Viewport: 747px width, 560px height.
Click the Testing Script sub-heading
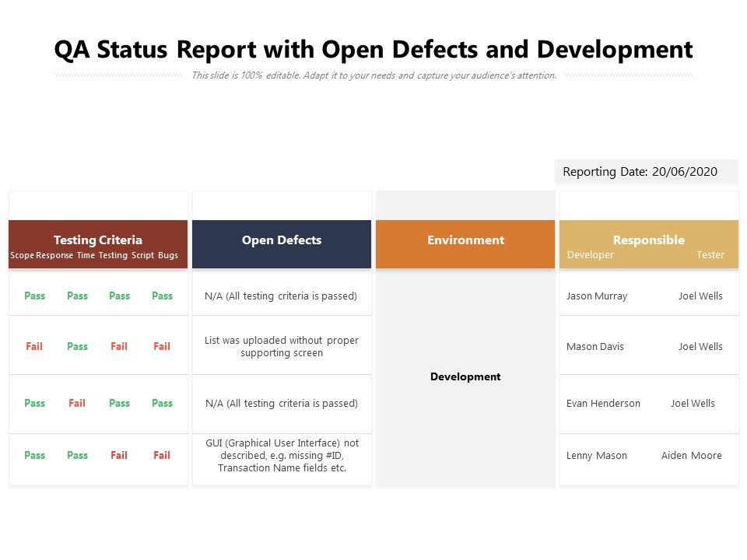coord(126,255)
